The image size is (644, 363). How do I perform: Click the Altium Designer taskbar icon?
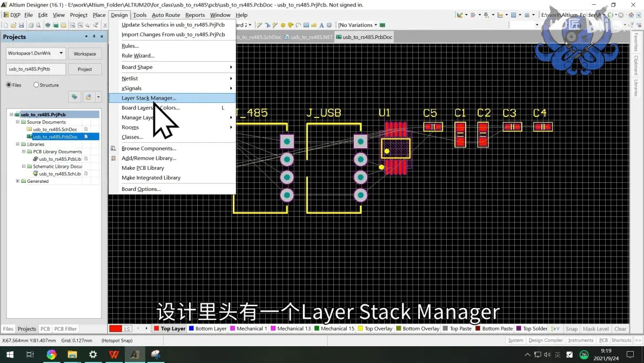pos(135,354)
